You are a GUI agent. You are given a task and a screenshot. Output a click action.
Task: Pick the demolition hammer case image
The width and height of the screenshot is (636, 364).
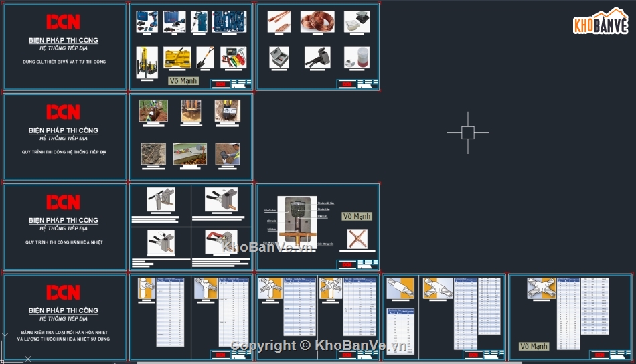(x=199, y=21)
